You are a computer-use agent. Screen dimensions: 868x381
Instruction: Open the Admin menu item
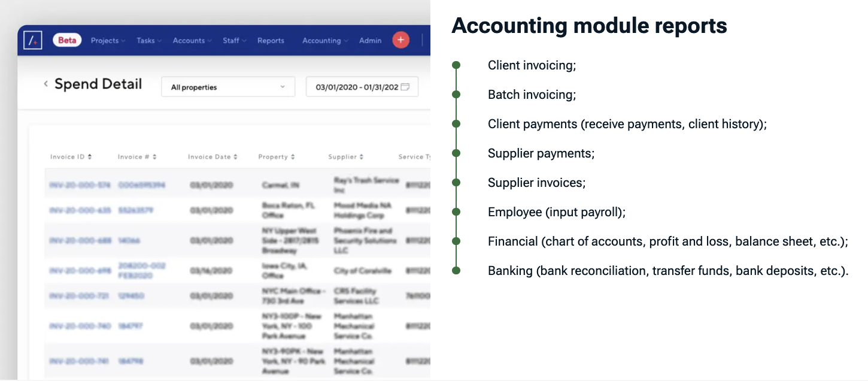(x=370, y=41)
